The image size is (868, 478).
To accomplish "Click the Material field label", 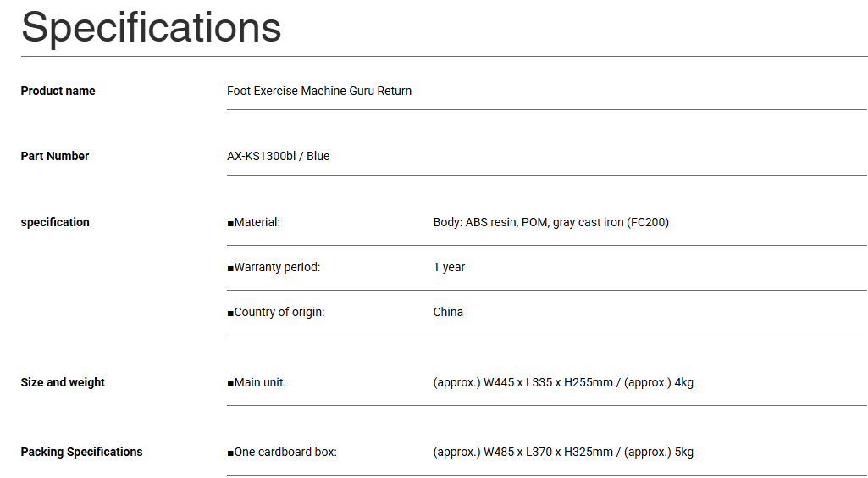I will (257, 222).
